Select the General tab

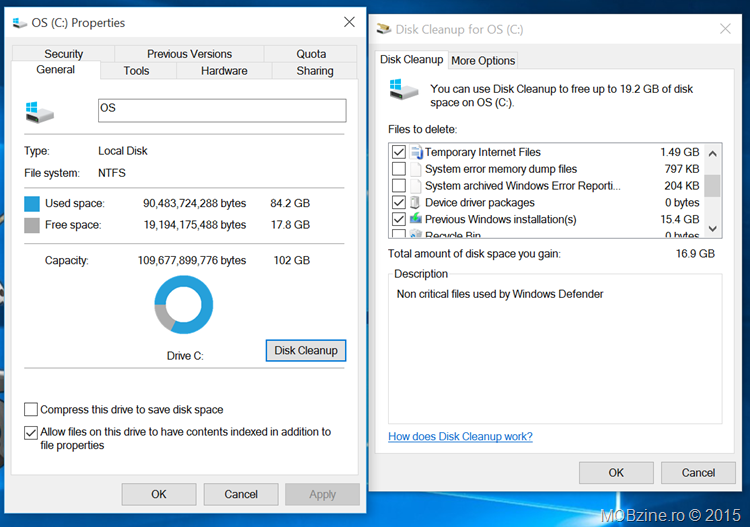click(x=55, y=70)
